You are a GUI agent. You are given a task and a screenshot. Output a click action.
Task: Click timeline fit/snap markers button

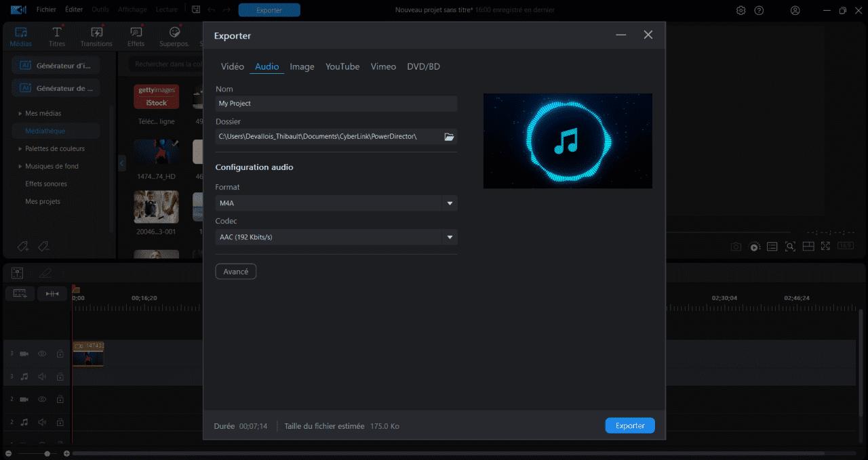click(52, 293)
